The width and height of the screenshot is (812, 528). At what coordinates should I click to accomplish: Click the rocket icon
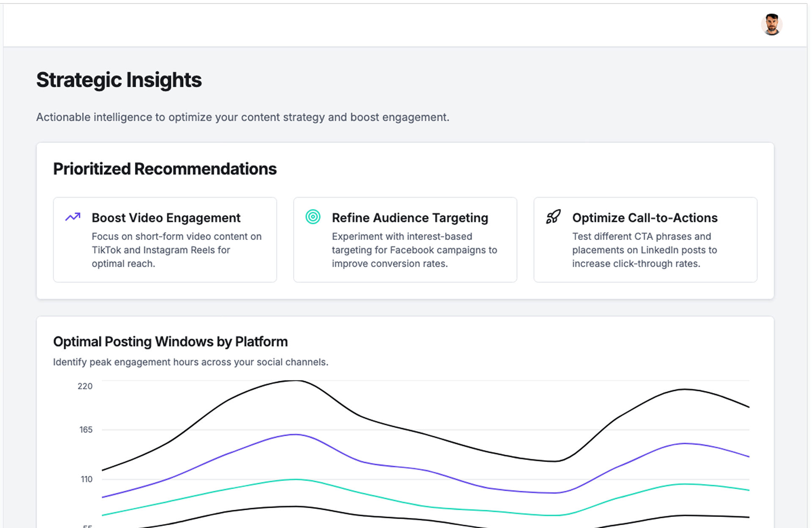pyautogui.click(x=553, y=217)
